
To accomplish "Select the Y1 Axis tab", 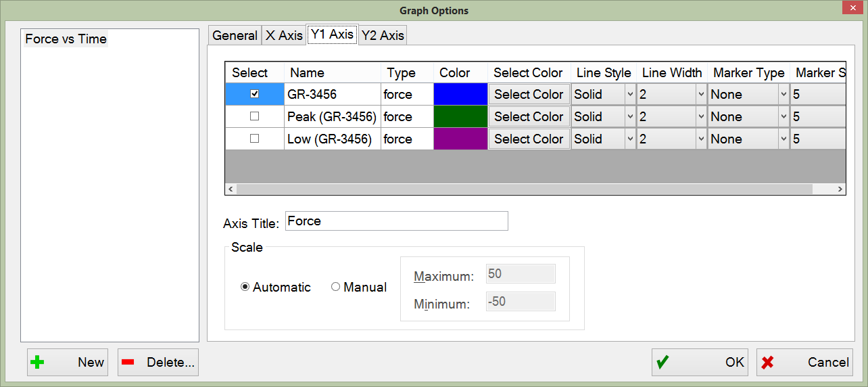I will point(332,35).
